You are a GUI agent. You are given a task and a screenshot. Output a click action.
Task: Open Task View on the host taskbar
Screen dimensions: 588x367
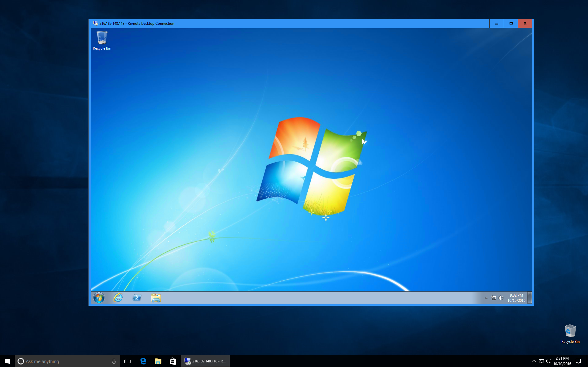pyautogui.click(x=127, y=361)
